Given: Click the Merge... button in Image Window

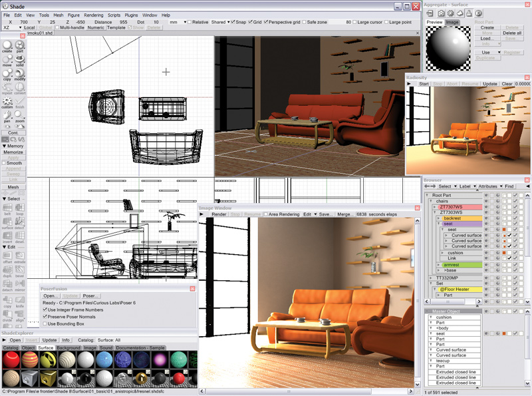Looking at the screenshot, I should click(344, 214).
